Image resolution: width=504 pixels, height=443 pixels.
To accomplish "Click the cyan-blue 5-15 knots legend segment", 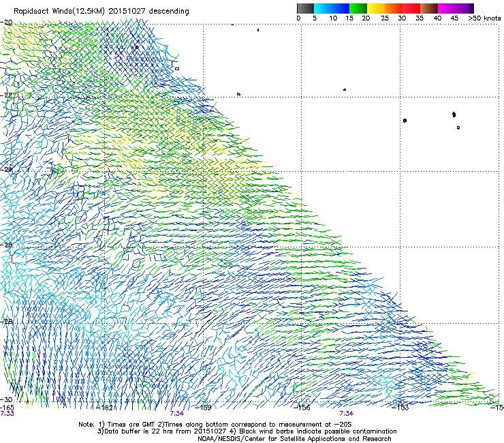I will 332,8.
